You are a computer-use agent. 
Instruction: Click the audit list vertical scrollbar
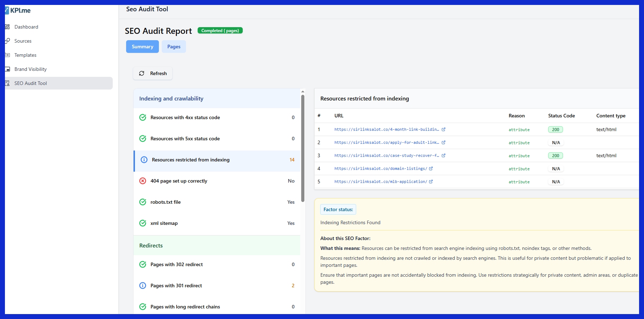coord(303,148)
